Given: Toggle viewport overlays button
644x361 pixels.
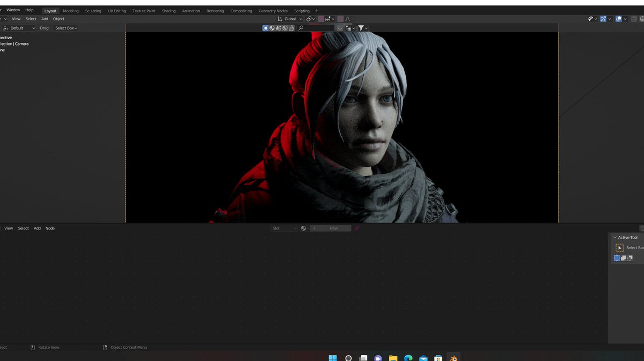Looking at the screenshot, I should click(x=619, y=19).
